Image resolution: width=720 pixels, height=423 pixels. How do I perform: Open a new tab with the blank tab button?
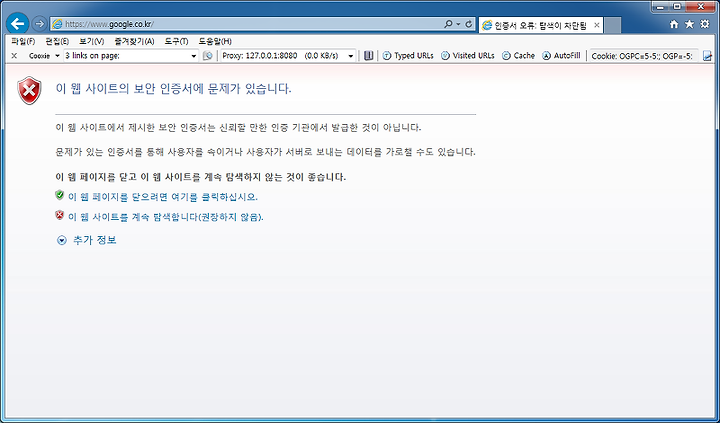click(x=613, y=25)
